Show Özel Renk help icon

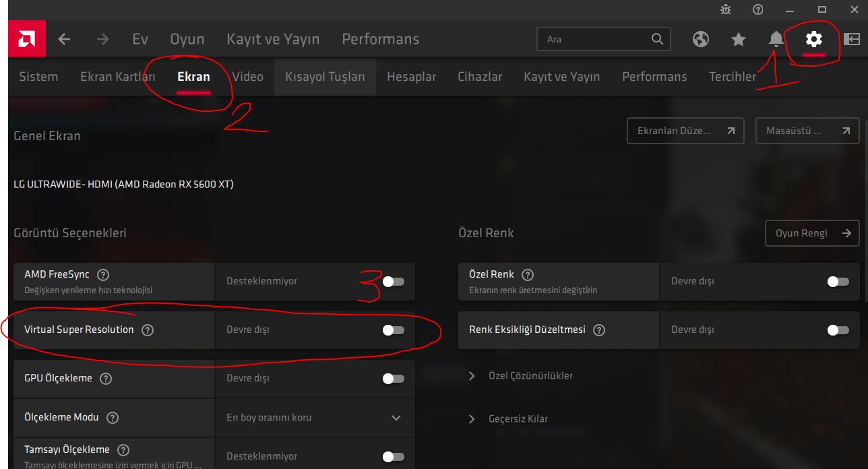[x=528, y=275]
